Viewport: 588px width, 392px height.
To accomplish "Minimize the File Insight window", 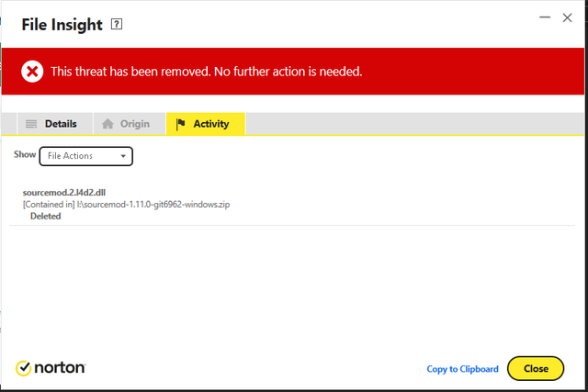I will click(545, 17).
